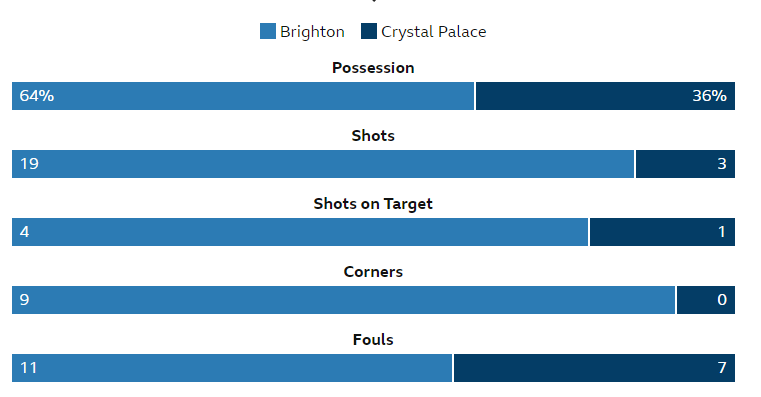Select Crystal Palace's 3 shots bar

tap(685, 164)
